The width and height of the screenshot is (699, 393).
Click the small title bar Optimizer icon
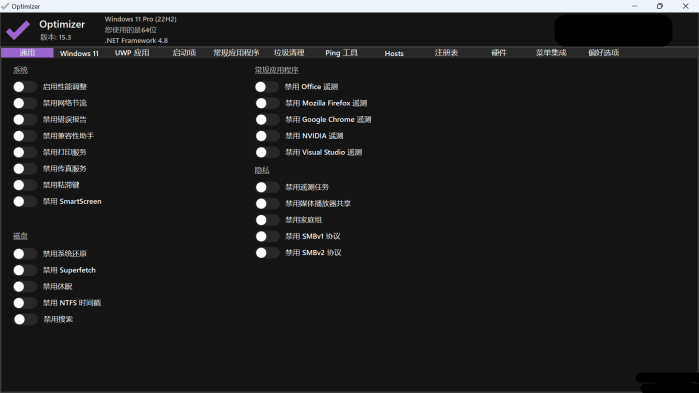[x=5, y=6]
